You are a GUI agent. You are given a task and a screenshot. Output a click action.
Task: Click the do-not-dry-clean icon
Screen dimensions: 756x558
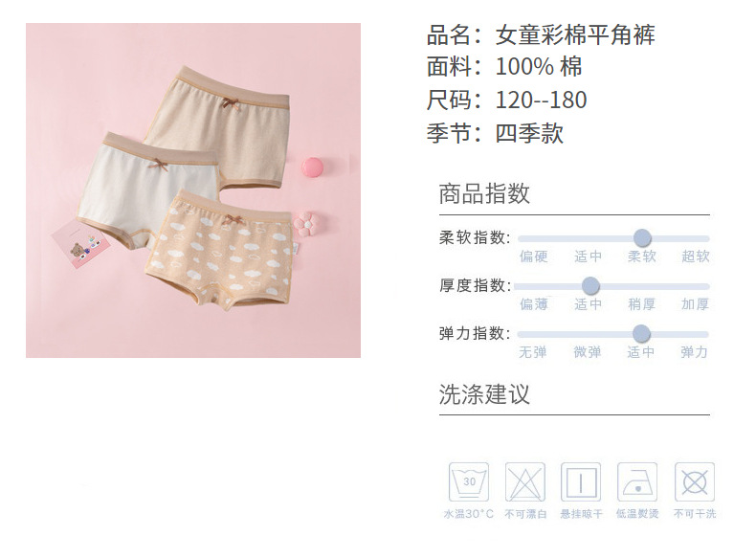pos(695,482)
